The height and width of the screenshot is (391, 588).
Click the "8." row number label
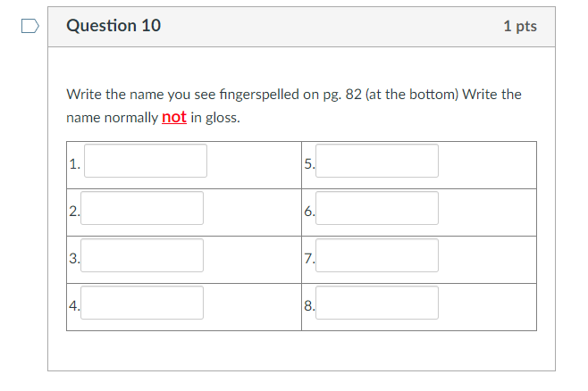pyautogui.click(x=309, y=306)
